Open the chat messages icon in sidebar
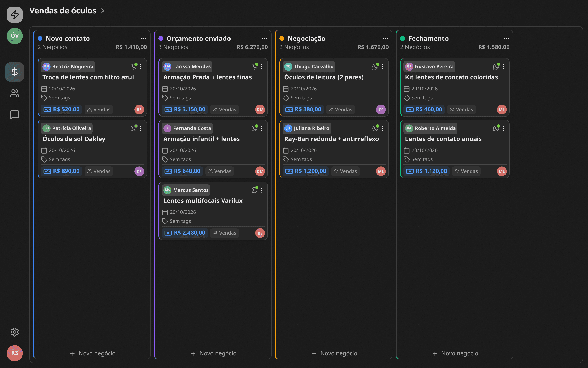 14,114
